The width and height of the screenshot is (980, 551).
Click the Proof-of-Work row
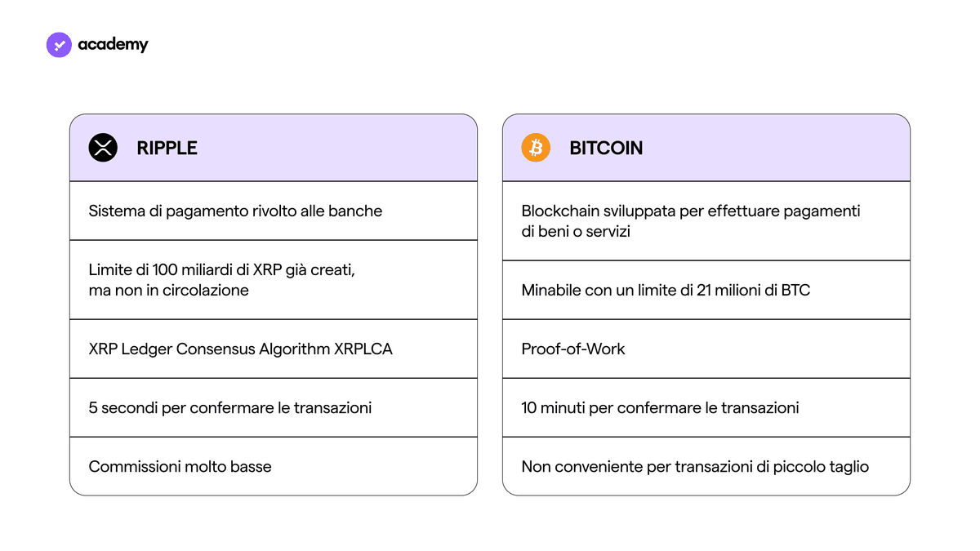coord(706,349)
